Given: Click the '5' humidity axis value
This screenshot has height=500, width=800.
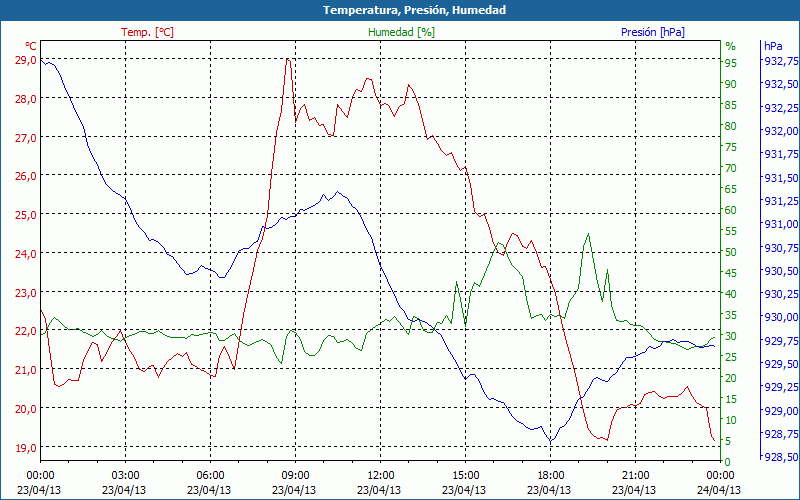Looking at the screenshot, I should coord(728,441).
